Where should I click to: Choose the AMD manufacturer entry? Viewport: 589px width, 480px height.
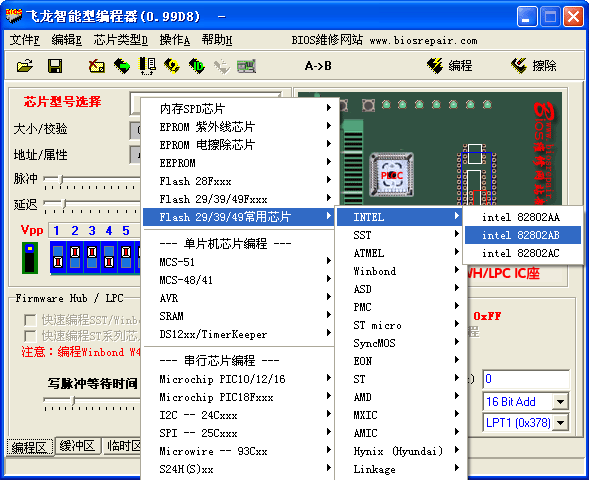pos(400,397)
